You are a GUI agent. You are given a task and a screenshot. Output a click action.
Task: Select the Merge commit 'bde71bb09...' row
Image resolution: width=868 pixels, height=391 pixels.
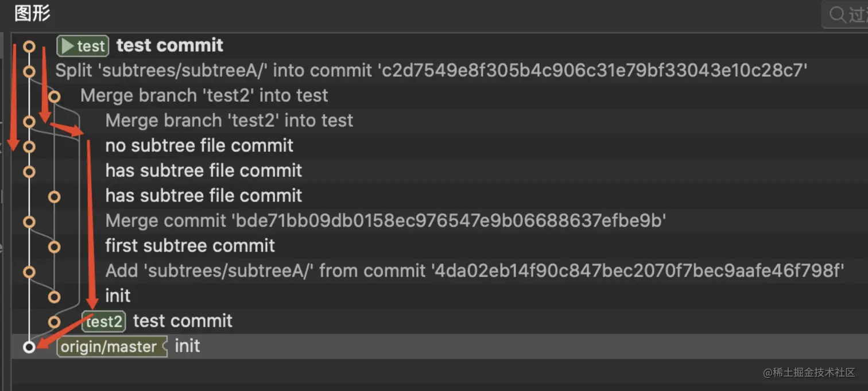[440, 220]
